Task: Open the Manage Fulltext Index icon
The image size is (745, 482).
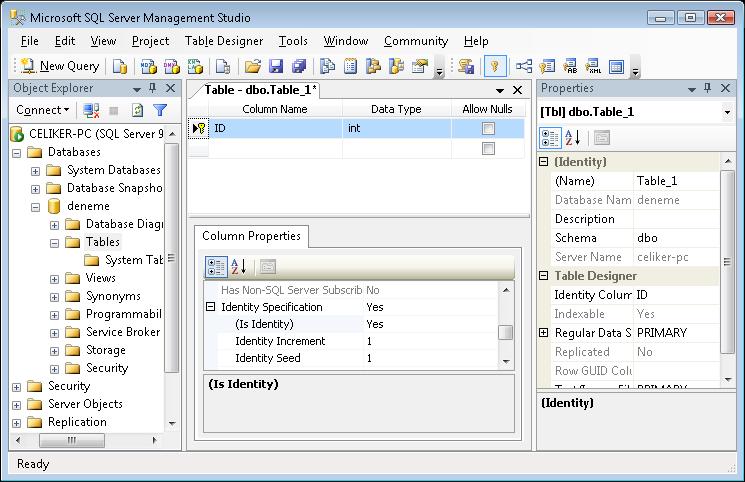Action: point(570,66)
